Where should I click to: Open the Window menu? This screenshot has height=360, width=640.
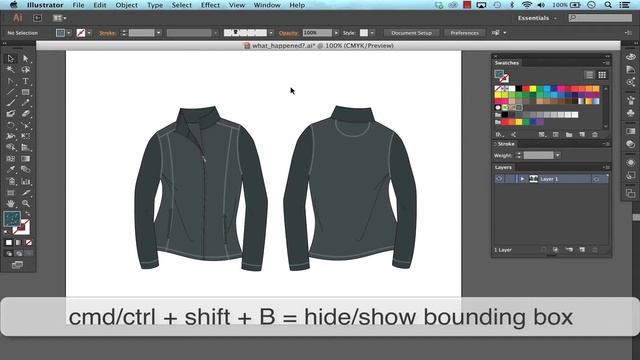point(267,5)
